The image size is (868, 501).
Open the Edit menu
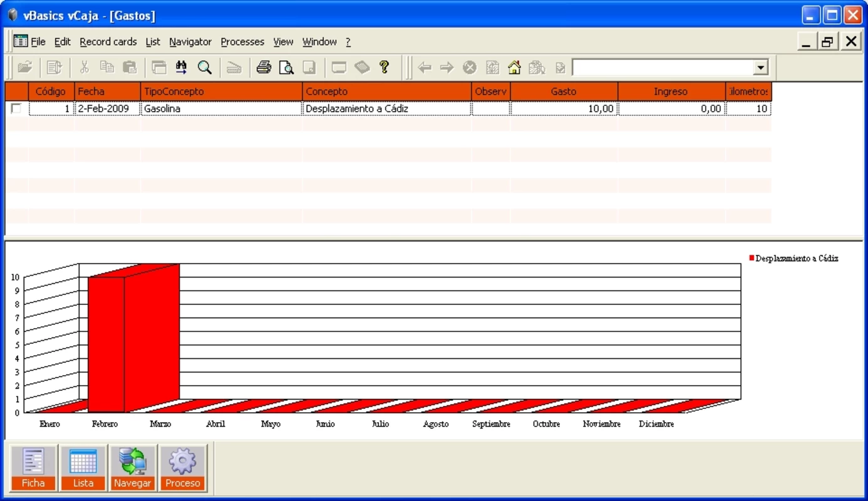(x=63, y=42)
